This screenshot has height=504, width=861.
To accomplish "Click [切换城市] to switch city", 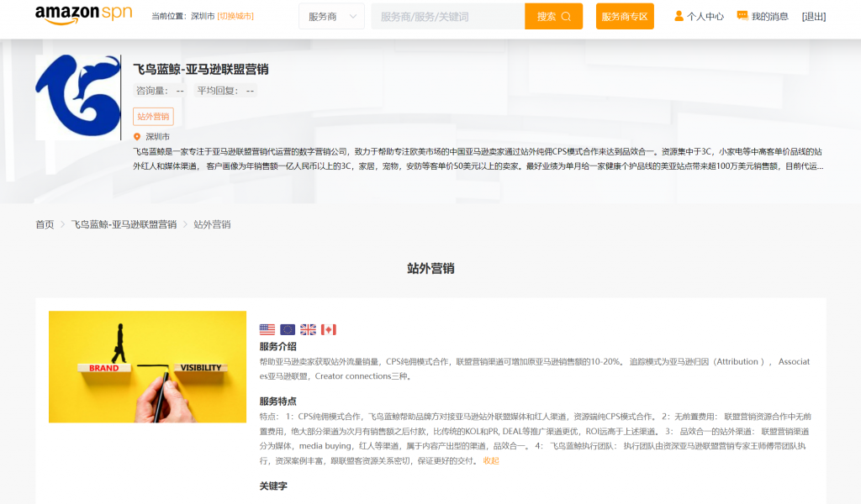I will tap(235, 17).
